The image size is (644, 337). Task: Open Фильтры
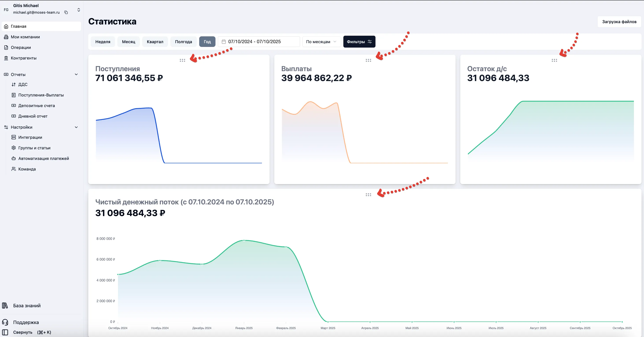tap(359, 42)
